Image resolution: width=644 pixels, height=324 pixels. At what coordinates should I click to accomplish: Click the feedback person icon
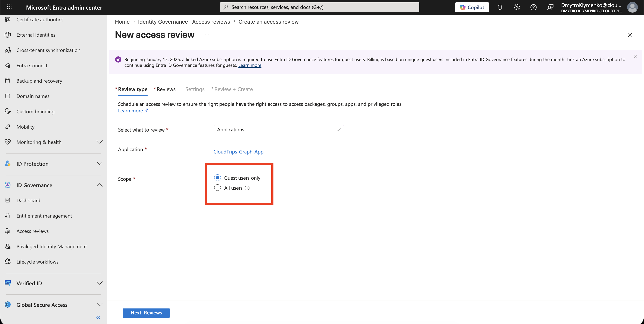(550, 7)
